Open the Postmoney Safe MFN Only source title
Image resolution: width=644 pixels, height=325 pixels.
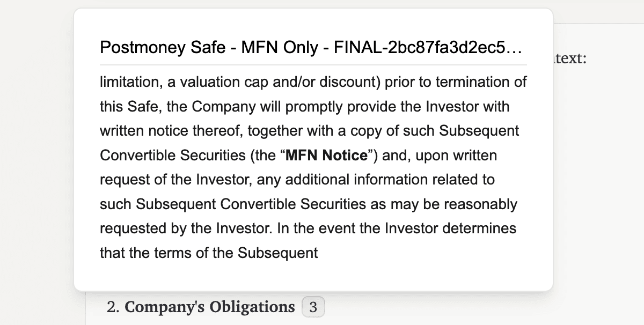coord(311,48)
